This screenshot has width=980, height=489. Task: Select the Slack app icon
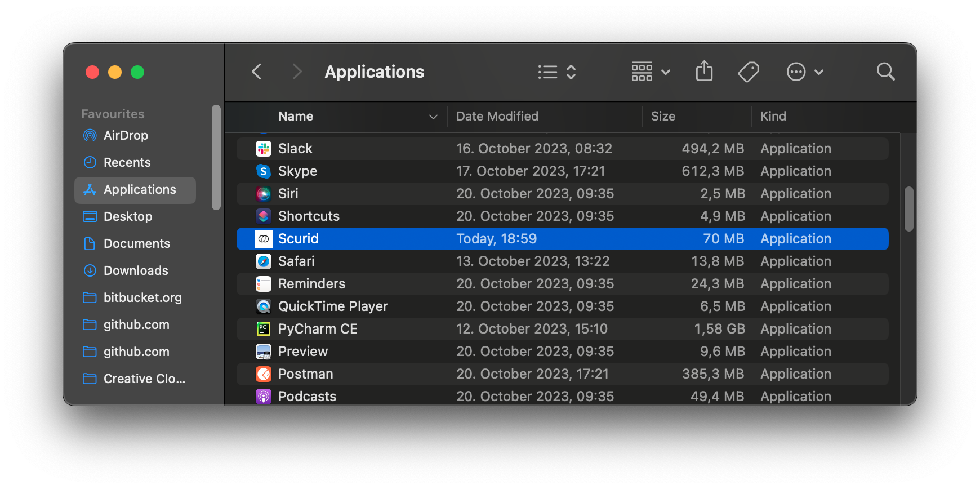coord(263,149)
